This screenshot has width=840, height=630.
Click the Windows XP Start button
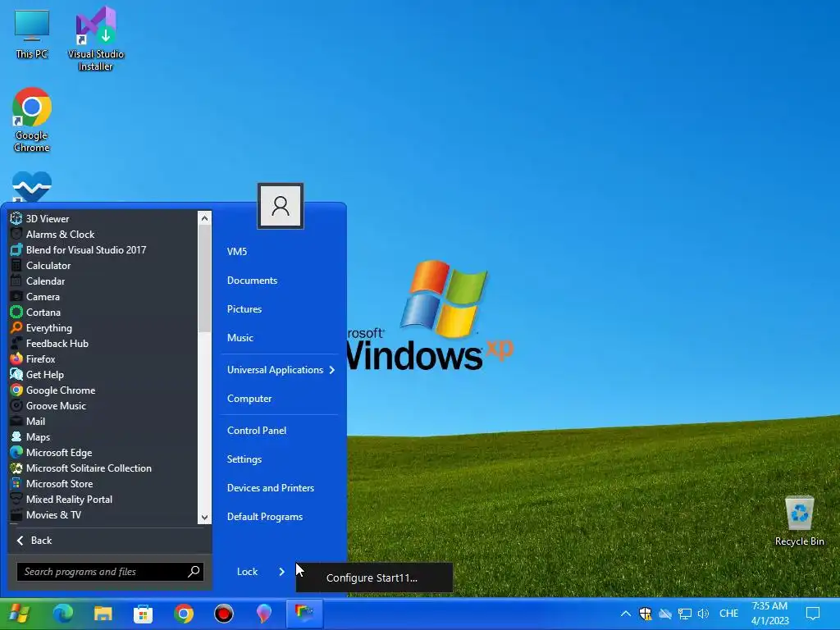[21, 614]
